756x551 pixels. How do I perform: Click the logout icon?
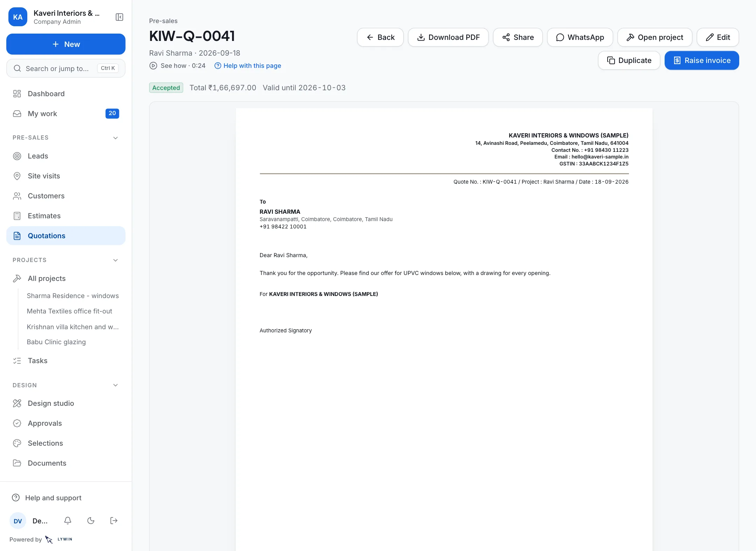(x=114, y=521)
